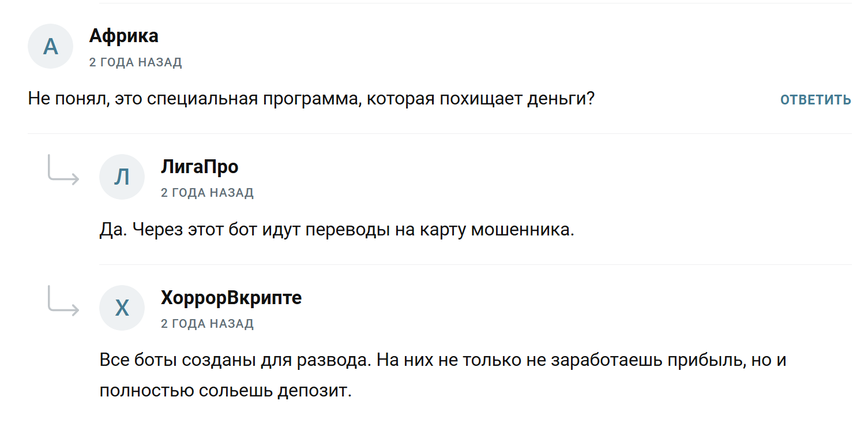
Task: Click the reply-thread arrow beside ЛигаПро
Action: click(x=63, y=170)
